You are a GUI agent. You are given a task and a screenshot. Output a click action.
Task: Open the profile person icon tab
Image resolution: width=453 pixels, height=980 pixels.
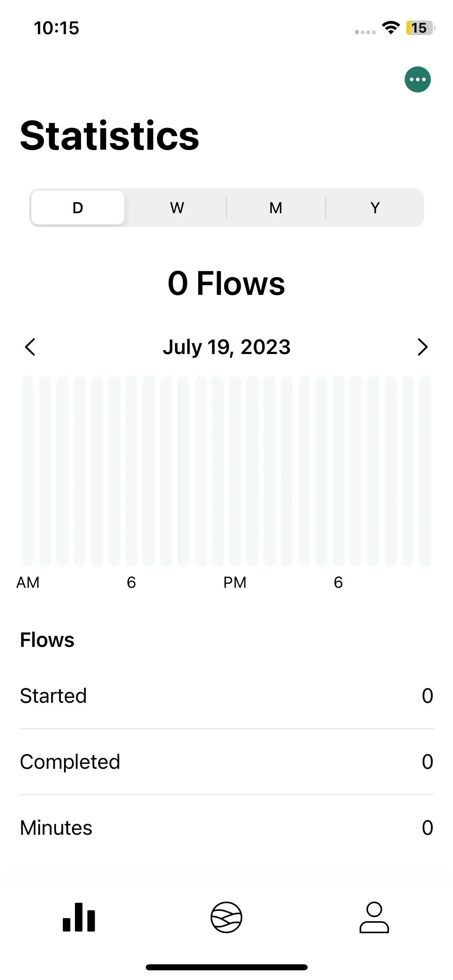click(374, 917)
